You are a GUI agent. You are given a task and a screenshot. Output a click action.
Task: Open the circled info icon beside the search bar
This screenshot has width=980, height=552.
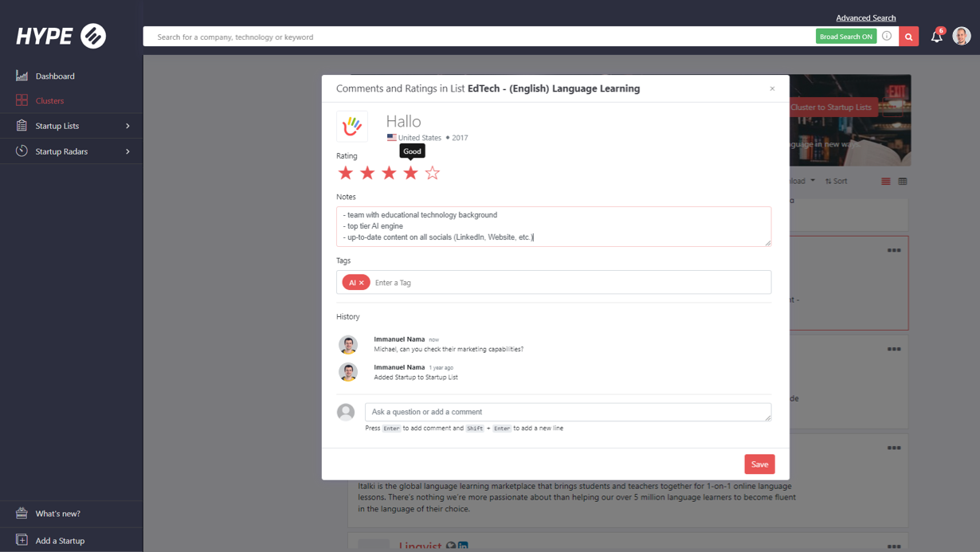(x=887, y=36)
